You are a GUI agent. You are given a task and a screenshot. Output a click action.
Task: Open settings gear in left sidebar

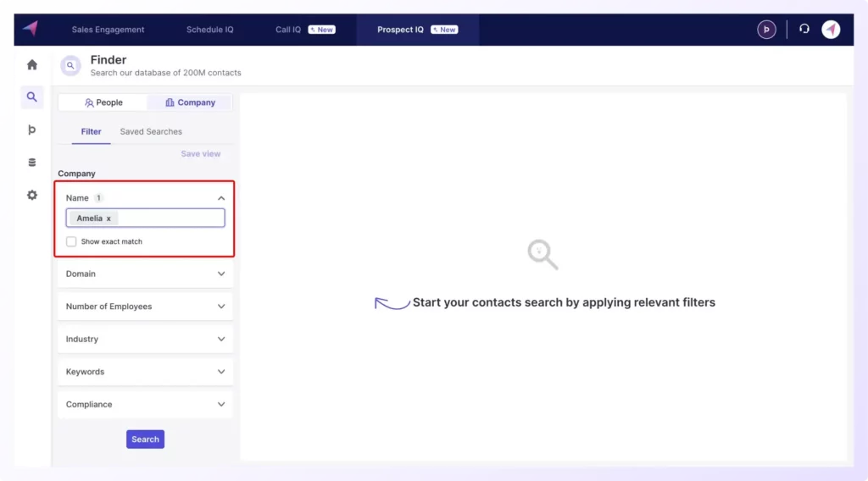32,195
